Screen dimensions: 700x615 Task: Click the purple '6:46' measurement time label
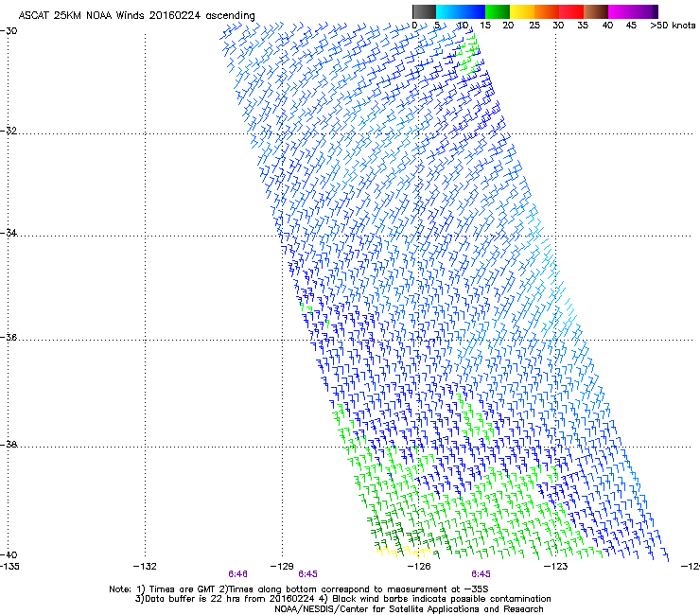coord(238,574)
